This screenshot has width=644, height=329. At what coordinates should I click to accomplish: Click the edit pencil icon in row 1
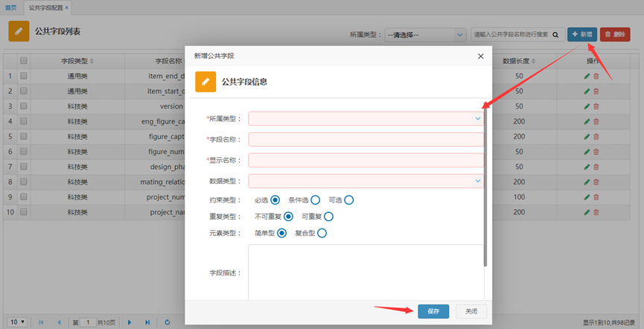[x=587, y=76]
